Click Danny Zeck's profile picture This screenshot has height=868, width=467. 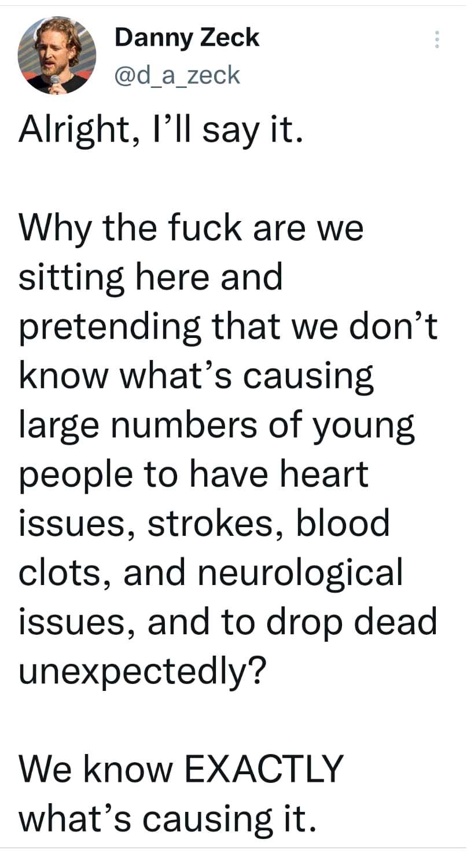(57, 56)
